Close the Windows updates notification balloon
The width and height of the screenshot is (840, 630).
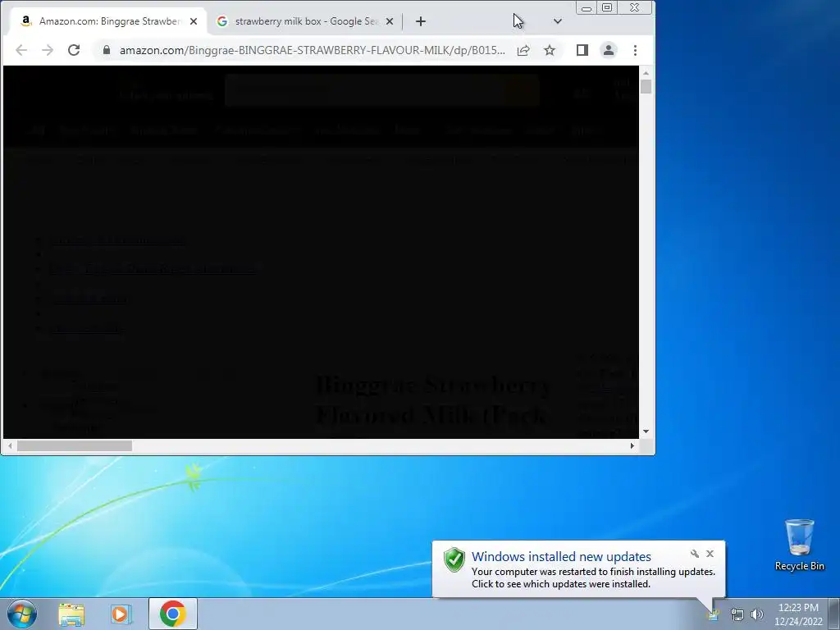710,554
